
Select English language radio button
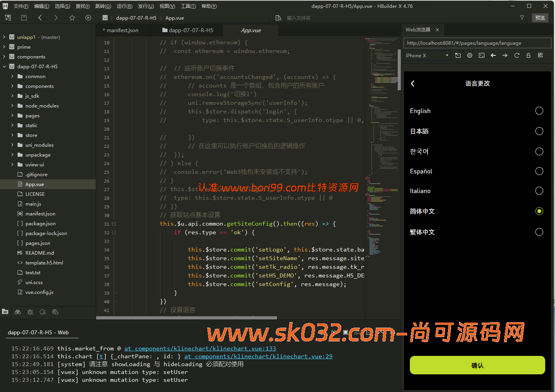click(x=539, y=111)
